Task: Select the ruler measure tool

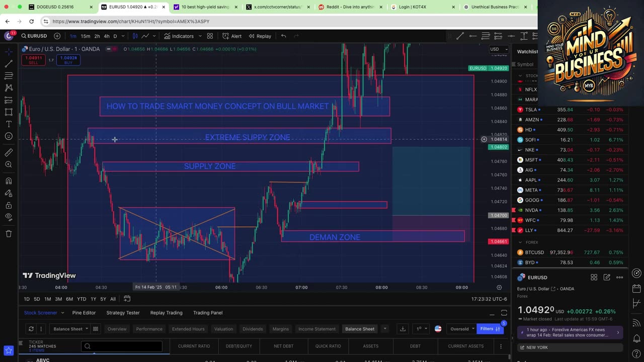Action: click(9, 152)
